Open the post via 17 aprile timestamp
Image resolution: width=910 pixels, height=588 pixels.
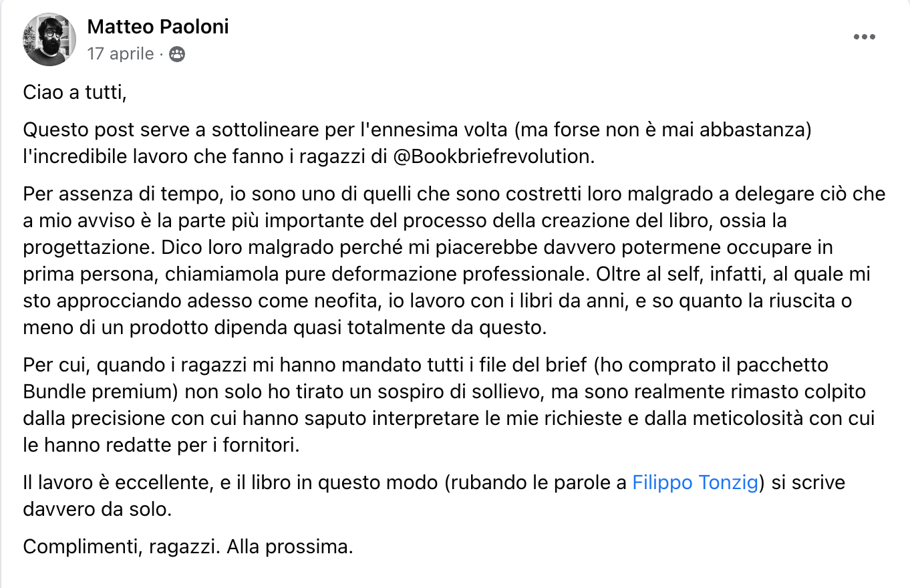tap(120, 54)
